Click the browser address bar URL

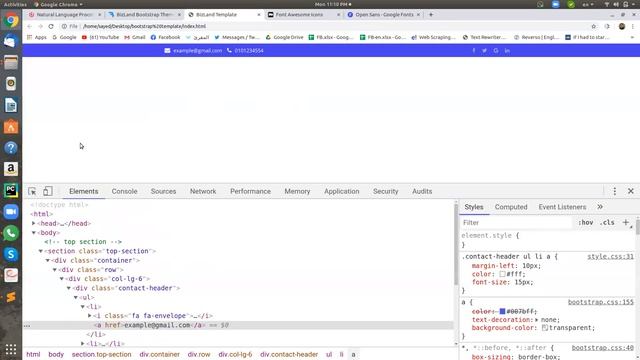click(x=144, y=26)
